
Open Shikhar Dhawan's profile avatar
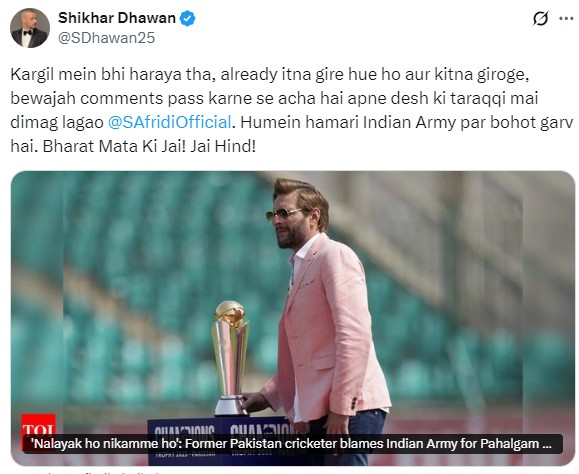click(x=30, y=28)
